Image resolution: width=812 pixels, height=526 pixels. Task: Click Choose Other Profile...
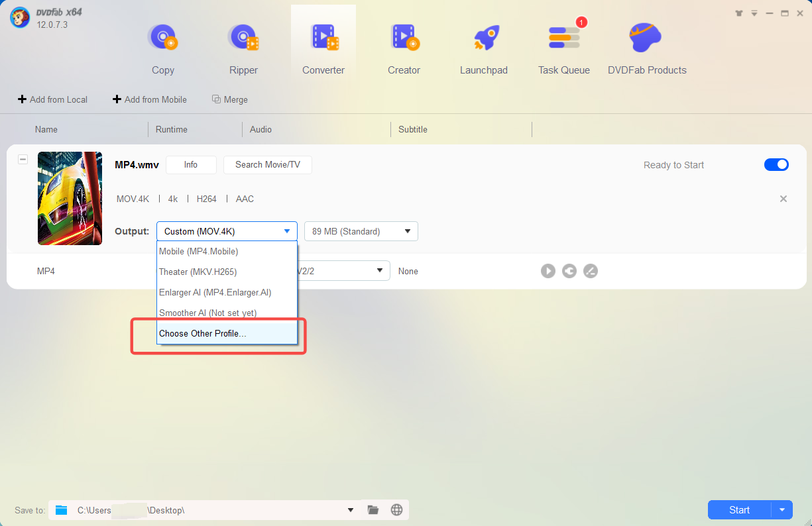pos(227,333)
